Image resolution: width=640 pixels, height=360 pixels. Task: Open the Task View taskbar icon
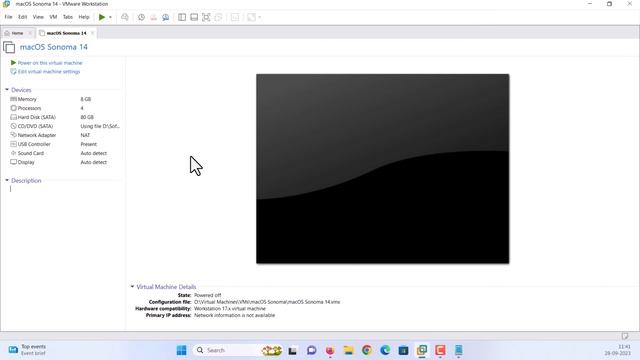tap(292, 350)
